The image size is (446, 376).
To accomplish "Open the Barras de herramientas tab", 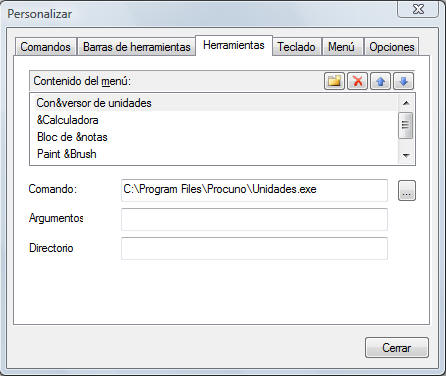I will 137,47.
